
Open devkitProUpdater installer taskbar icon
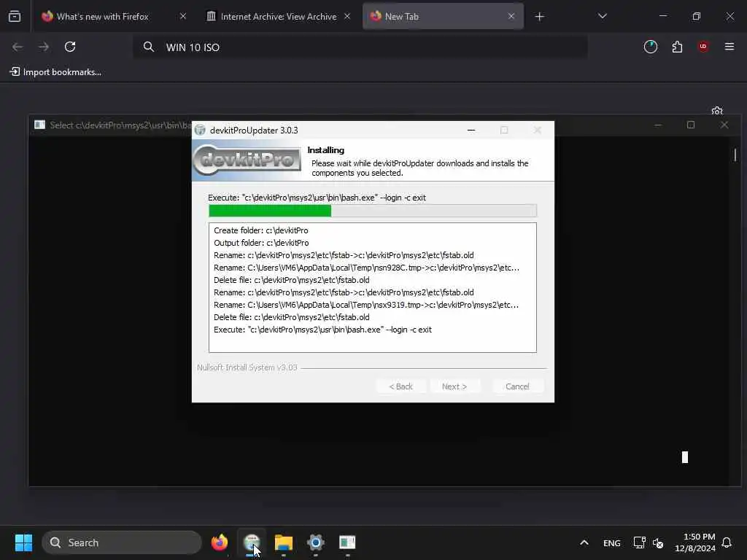(252, 542)
